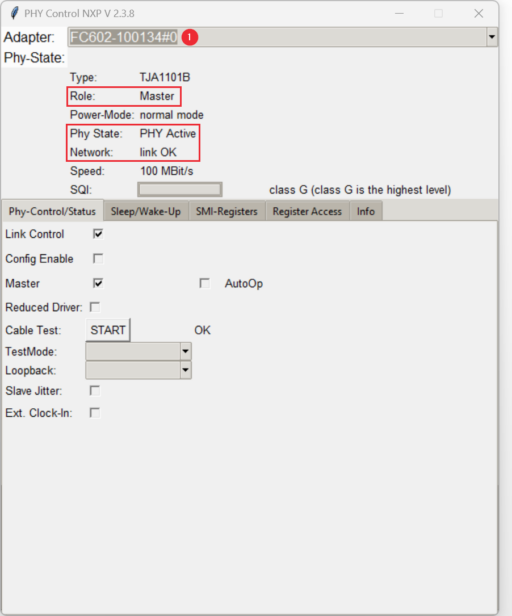Viewport: 512px width, 616px height.
Task: Open the SMI-Registers tab
Action: click(x=227, y=211)
